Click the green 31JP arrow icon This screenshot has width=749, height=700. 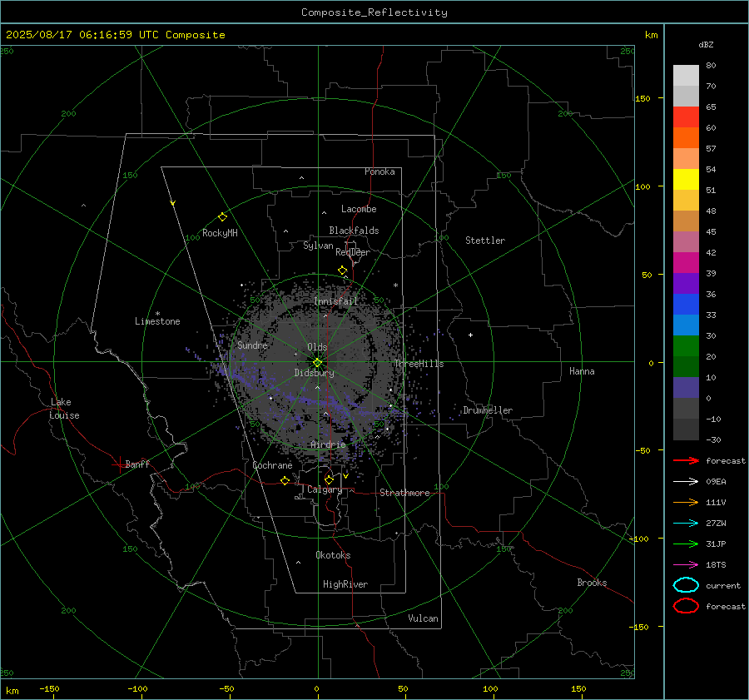pos(686,544)
